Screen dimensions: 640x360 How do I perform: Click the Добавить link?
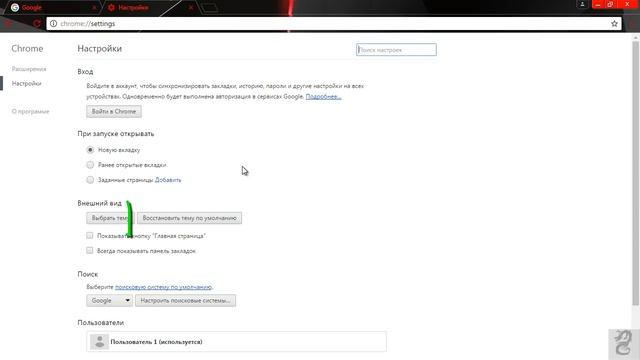[168, 180]
